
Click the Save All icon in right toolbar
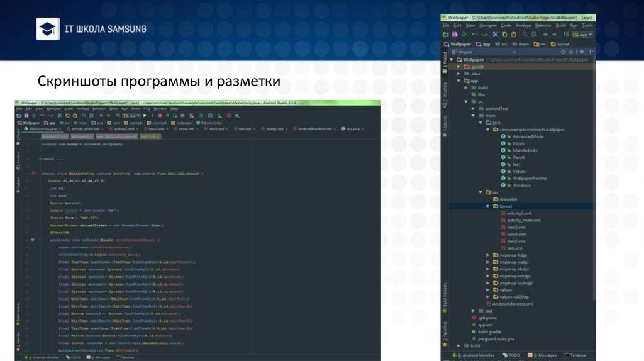pyautogui.click(x=455, y=35)
